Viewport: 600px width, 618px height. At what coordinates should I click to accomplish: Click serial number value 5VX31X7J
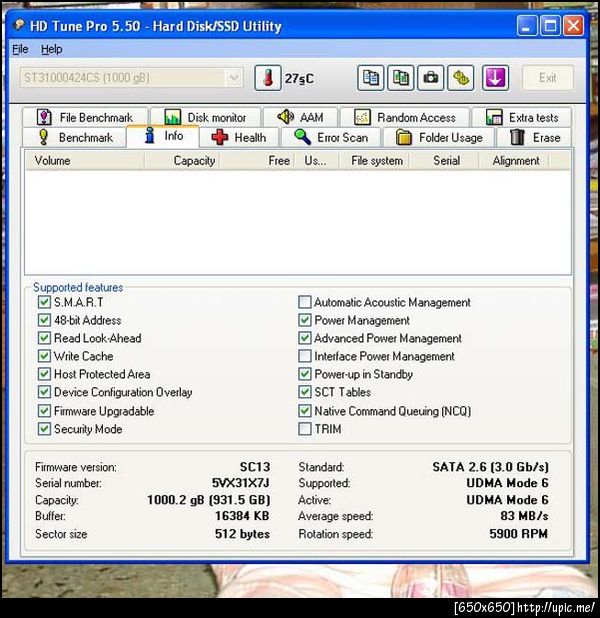[x=240, y=483]
